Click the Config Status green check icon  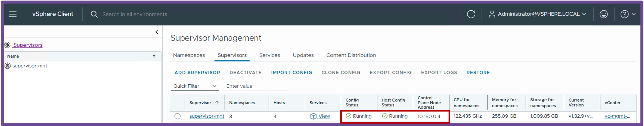[349, 116]
